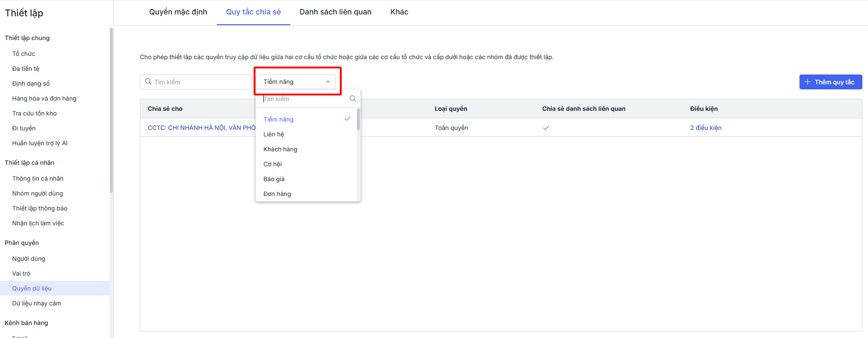
Task: Click the Thêm quy tắc button
Action: [x=830, y=82]
